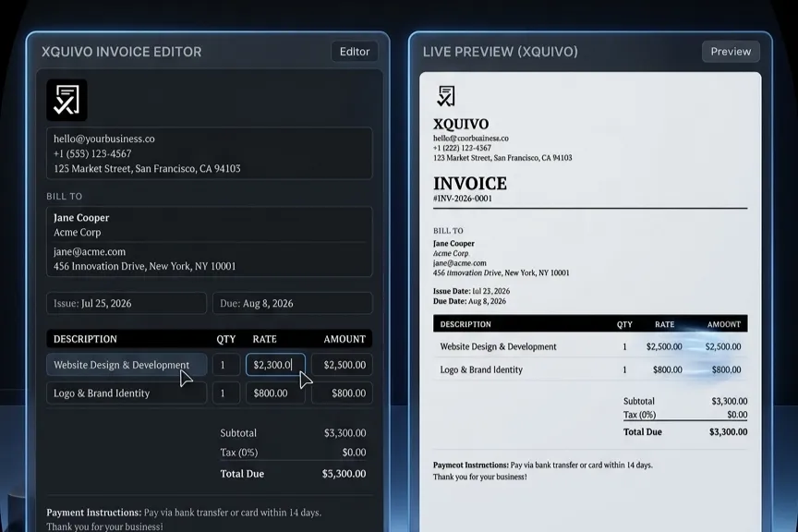Edit the jane@acme.com email in the editor

pyautogui.click(x=90, y=251)
